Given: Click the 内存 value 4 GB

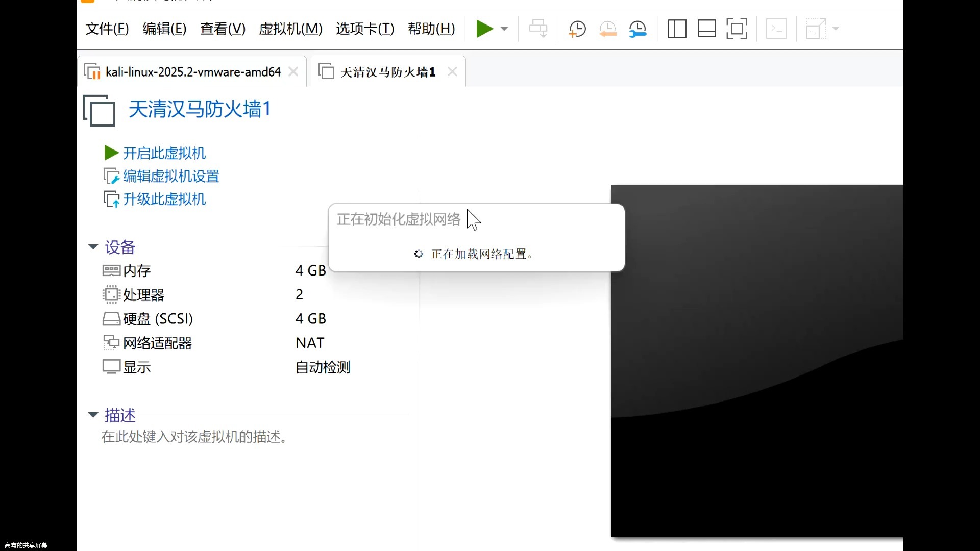Looking at the screenshot, I should (310, 270).
